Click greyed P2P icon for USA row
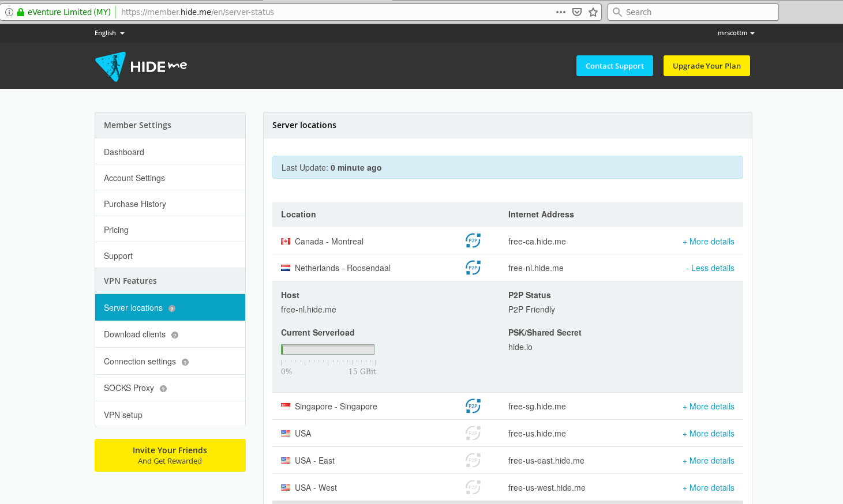Image resolution: width=843 pixels, height=504 pixels. click(473, 433)
